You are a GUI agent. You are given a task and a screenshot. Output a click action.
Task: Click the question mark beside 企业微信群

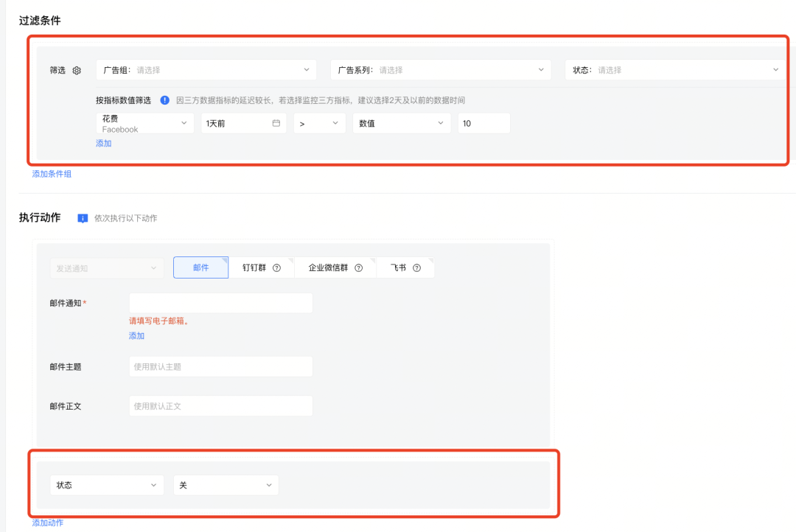[359, 267]
